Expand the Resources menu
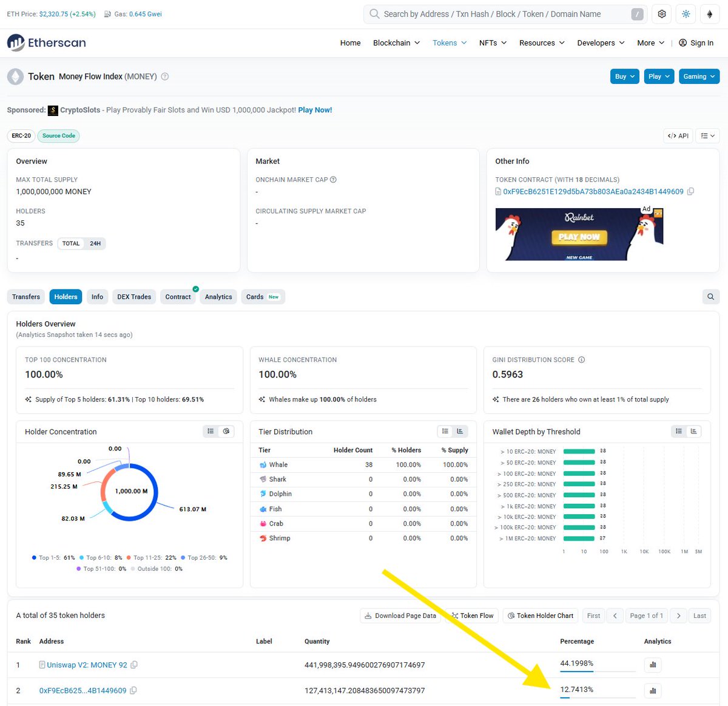This screenshot has width=728, height=706. coord(542,43)
